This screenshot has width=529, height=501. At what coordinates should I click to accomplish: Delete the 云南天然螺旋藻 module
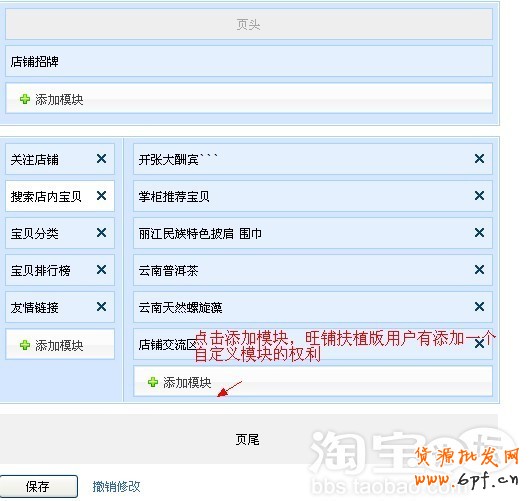(x=479, y=307)
